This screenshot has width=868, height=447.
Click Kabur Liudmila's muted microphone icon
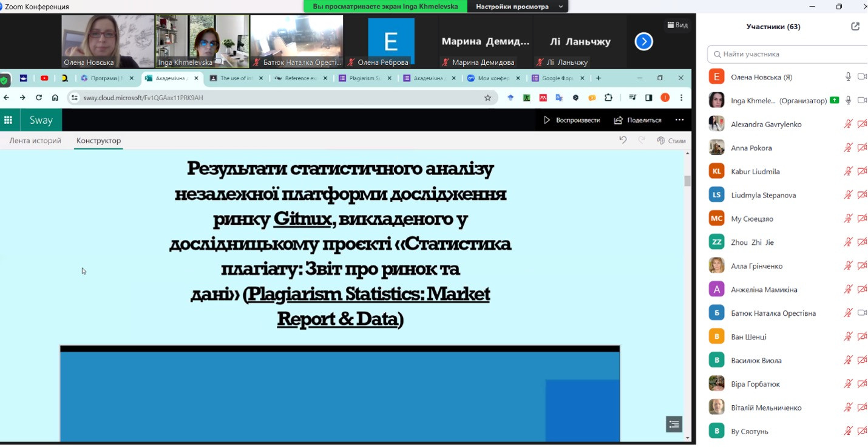[x=849, y=171]
